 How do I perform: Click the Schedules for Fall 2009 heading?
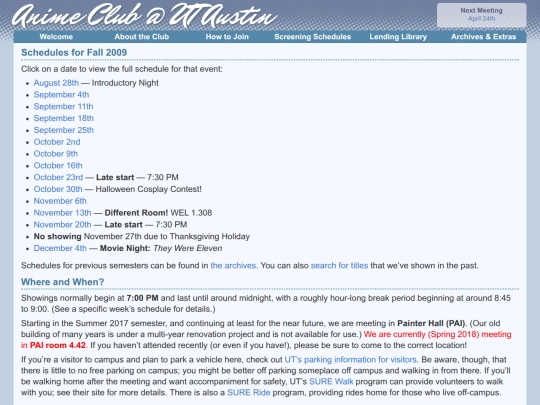coord(74,52)
